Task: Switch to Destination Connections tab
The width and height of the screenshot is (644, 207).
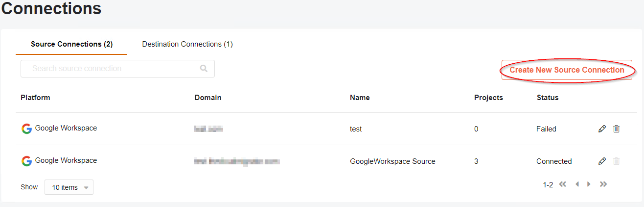Action: [187, 44]
